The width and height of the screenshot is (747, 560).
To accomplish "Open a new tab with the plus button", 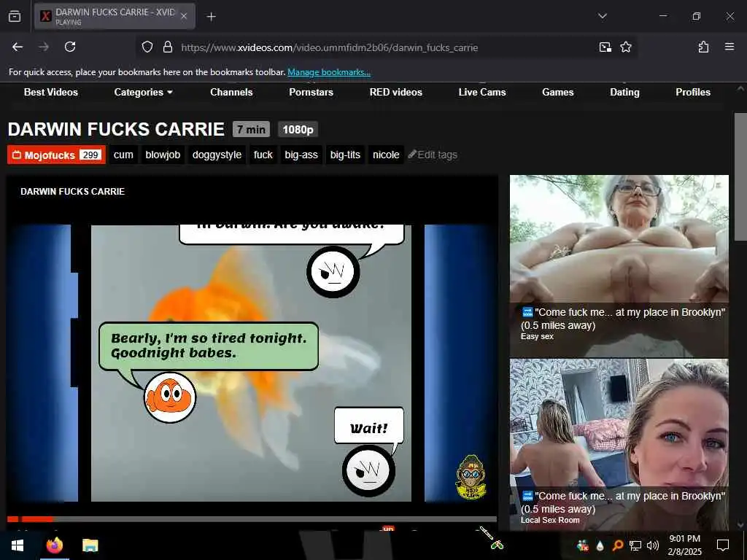I will pyautogui.click(x=211, y=17).
